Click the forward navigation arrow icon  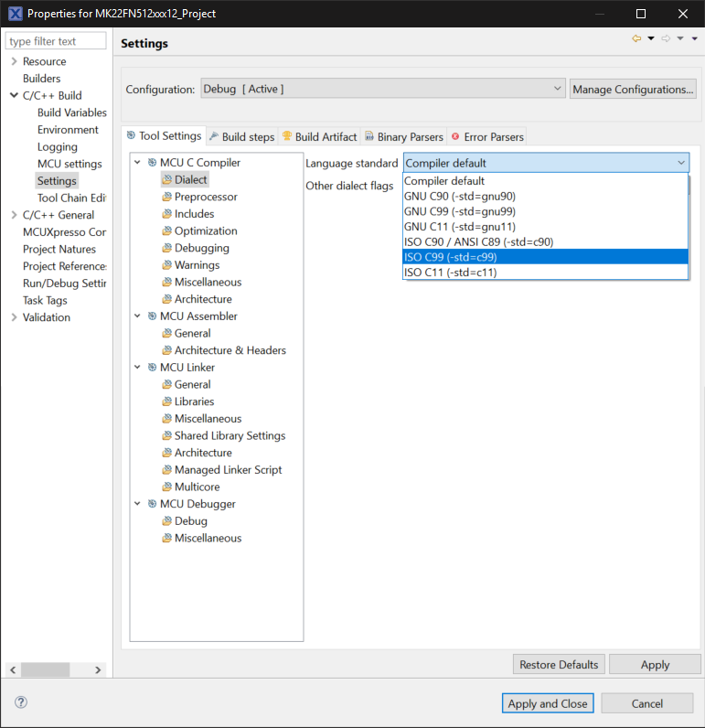666,38
